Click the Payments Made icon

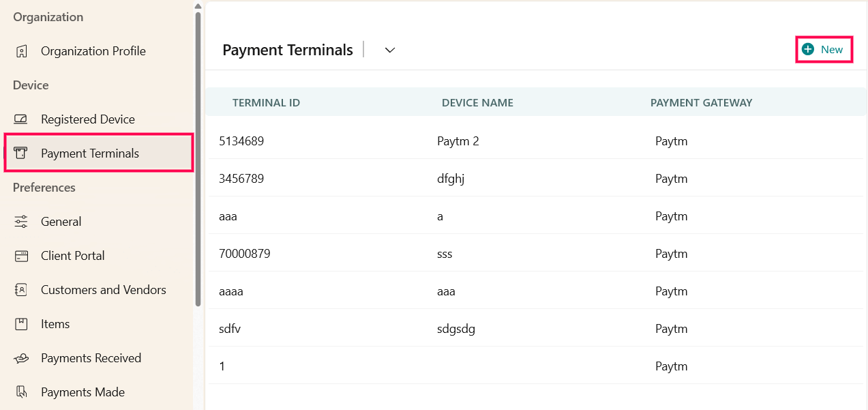pyautogui.click(x=21, y=392)
